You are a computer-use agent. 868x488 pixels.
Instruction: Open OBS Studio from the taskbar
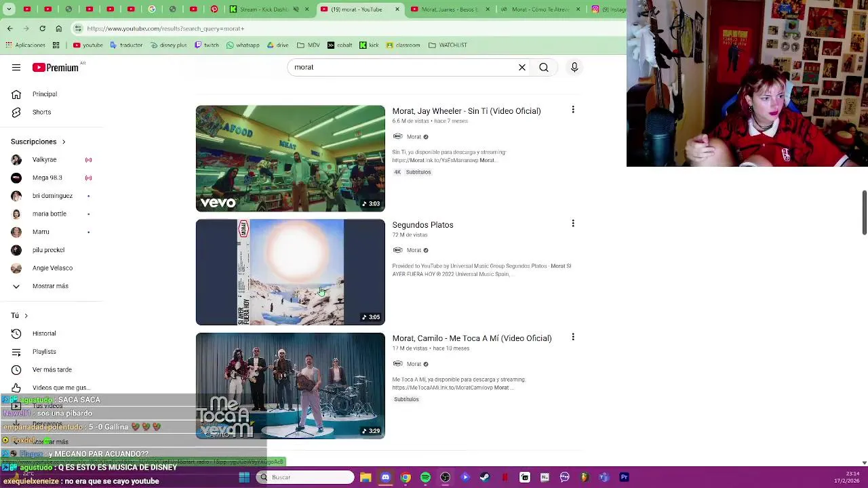point(445,477)
